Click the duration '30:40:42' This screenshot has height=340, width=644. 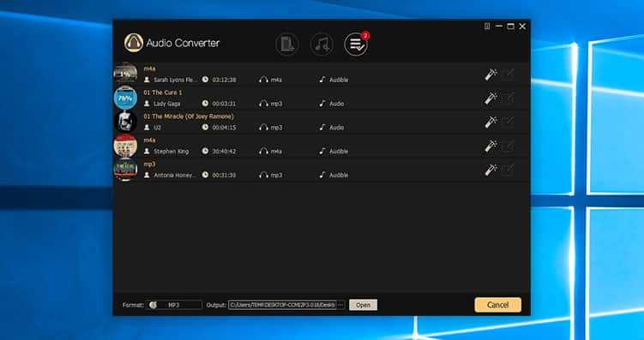pyautogui.click(x=224, y=152)
